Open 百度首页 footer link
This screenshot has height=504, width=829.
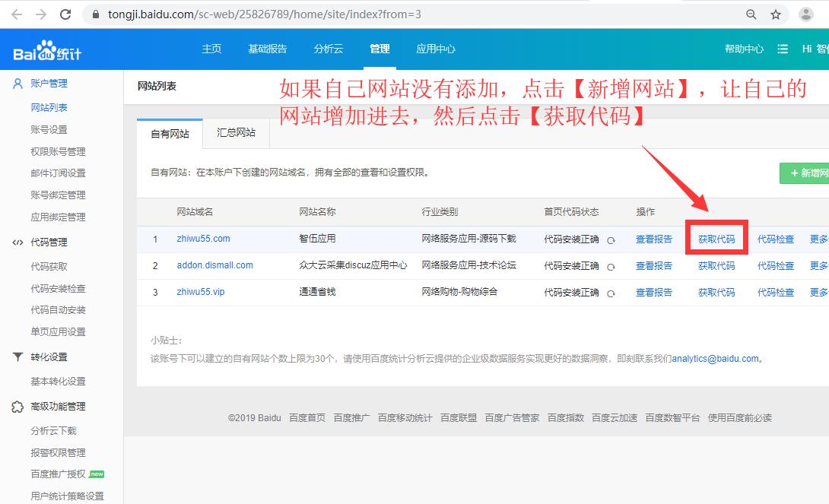[x=307, y=418]
